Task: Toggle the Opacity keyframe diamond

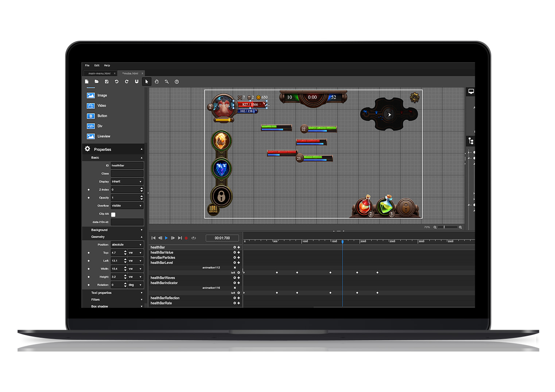Action: point(89,198)
